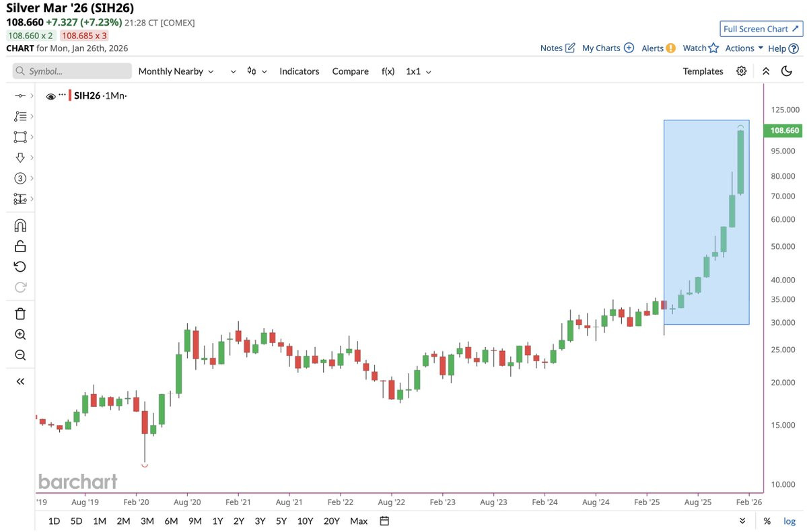The height and width of the screenshot is (532, 807).
Task: Collapse the chart header panel
Action: 766,71
